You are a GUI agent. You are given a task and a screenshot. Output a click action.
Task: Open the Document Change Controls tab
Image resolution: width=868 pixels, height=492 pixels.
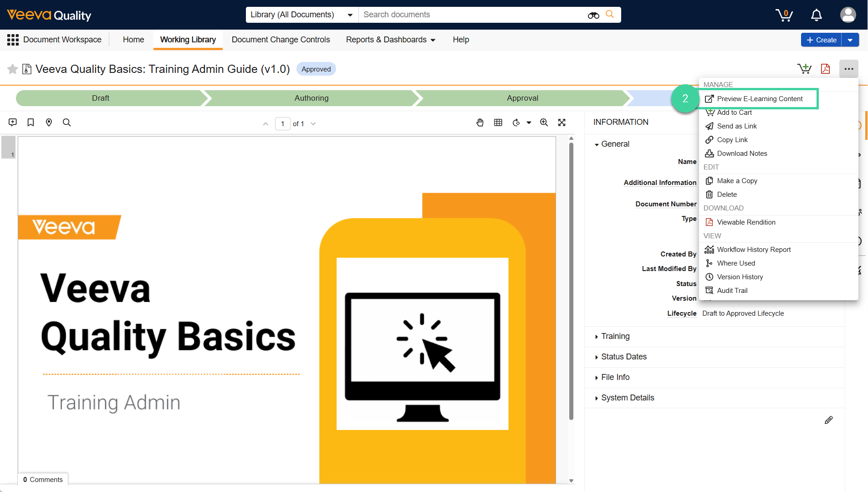click(x=281, y=40)
